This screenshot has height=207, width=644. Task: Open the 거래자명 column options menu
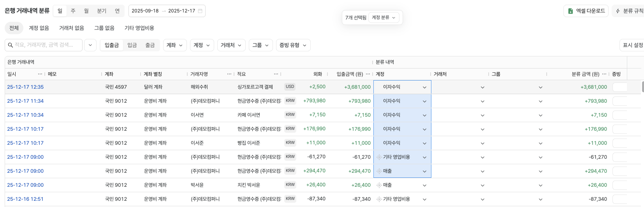[x=229, y=74]
